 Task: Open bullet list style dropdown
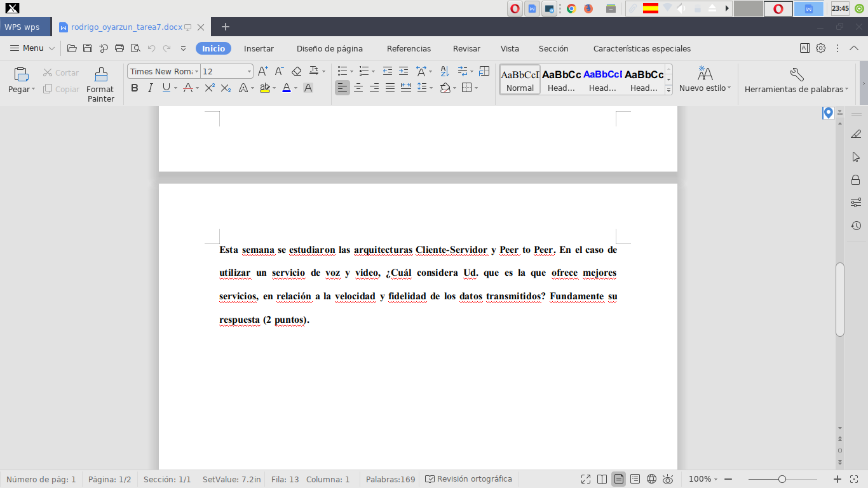pyautogui.click(x=353, y=71)
